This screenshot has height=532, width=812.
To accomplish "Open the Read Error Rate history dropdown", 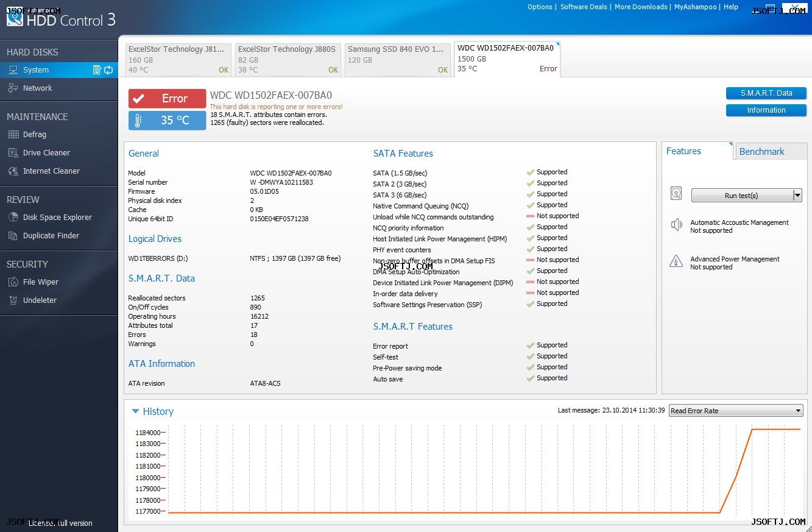I will (736, 411).
